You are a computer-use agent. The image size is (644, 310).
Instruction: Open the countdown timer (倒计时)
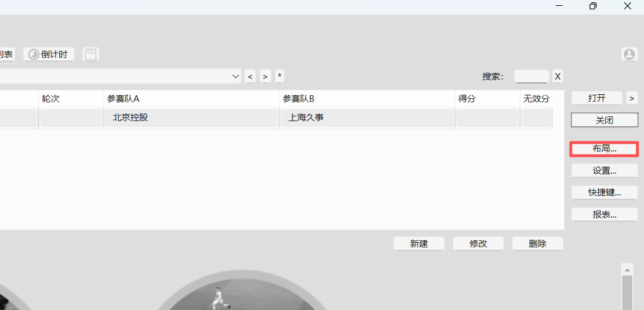click(49, 54)
